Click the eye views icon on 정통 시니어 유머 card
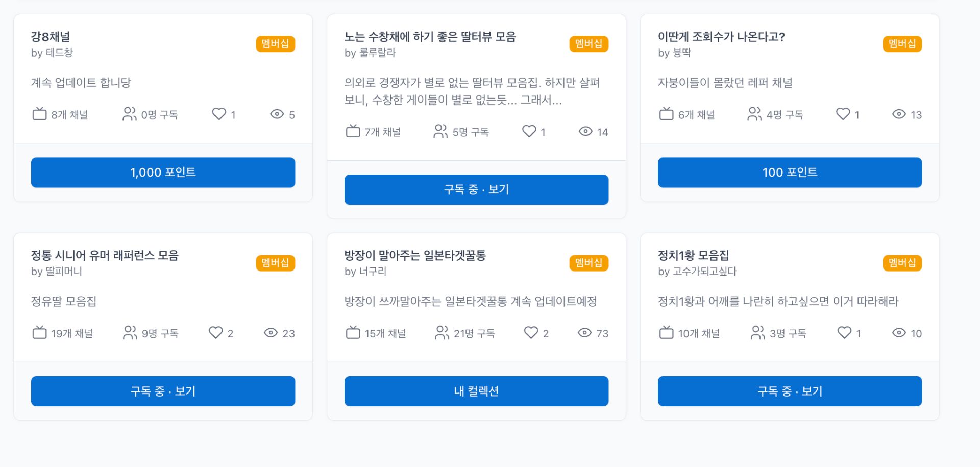 271,333
